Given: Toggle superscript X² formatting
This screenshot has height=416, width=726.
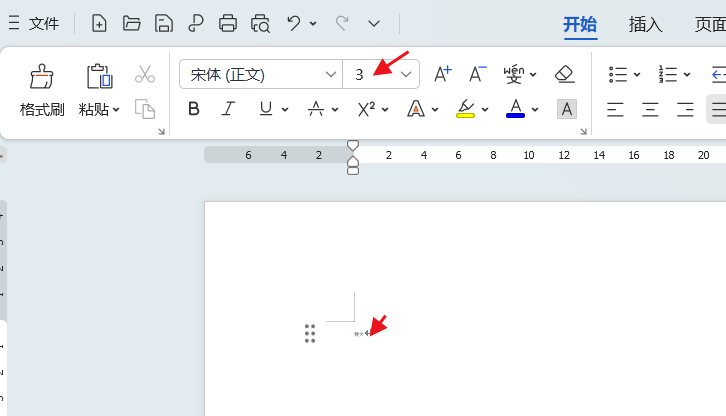Looking at the screenshot, I should tap(366, 109).
